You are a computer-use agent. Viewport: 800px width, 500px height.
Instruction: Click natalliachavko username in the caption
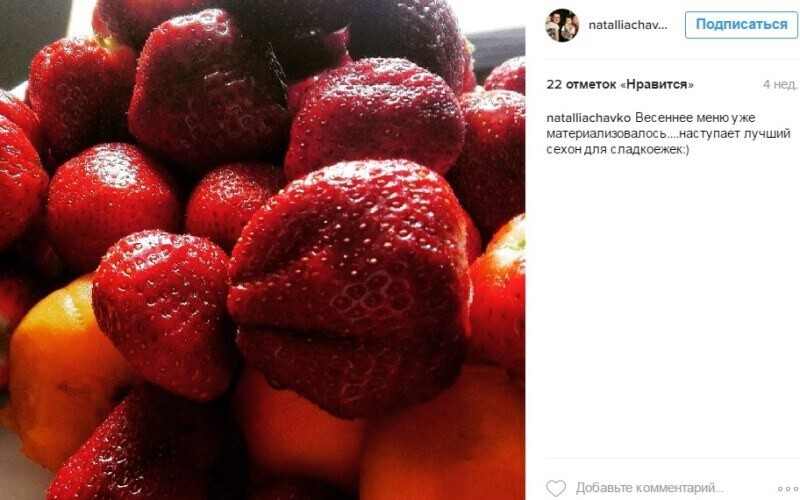(x=588, y=118)
